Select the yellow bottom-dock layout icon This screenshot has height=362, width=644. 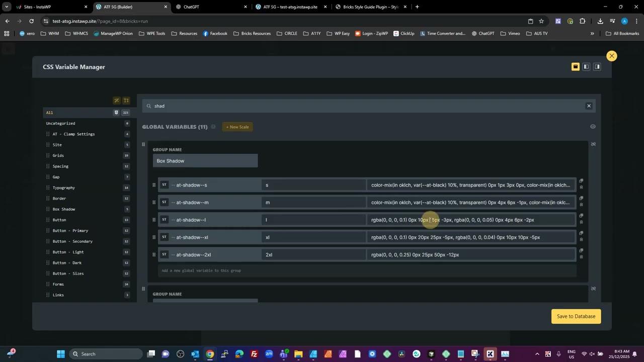click(576, 67)
